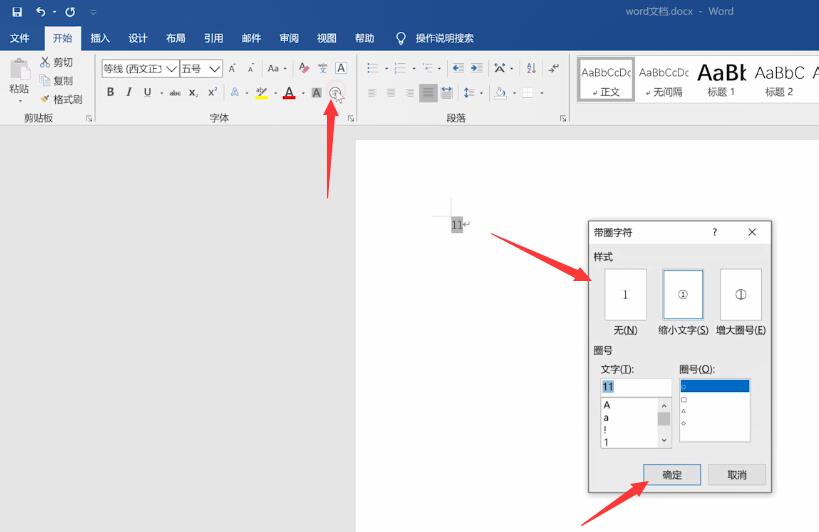819x532 pixels.
Task: Toggle Superscript formatting
Action: 212,92
